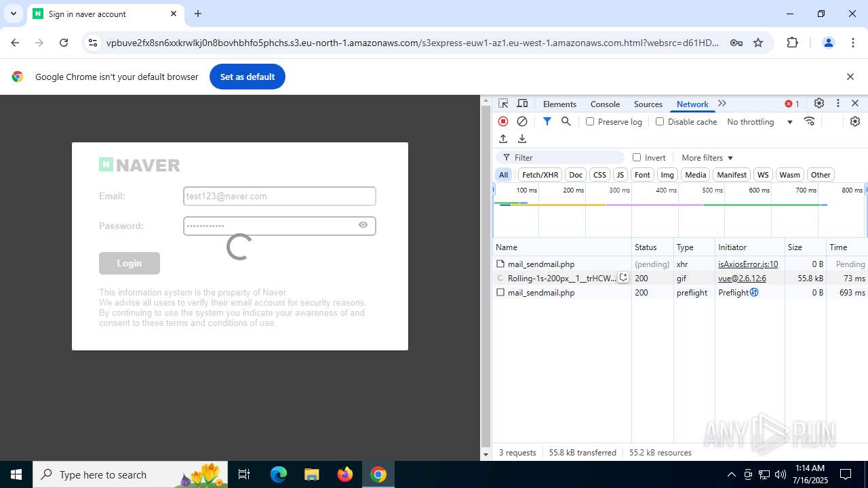Image resolution: width=868 pixels, height=488 pixels.
Task: Enable Preserve log checkbox
Action: pyautogui.click(x=590, y=121)
